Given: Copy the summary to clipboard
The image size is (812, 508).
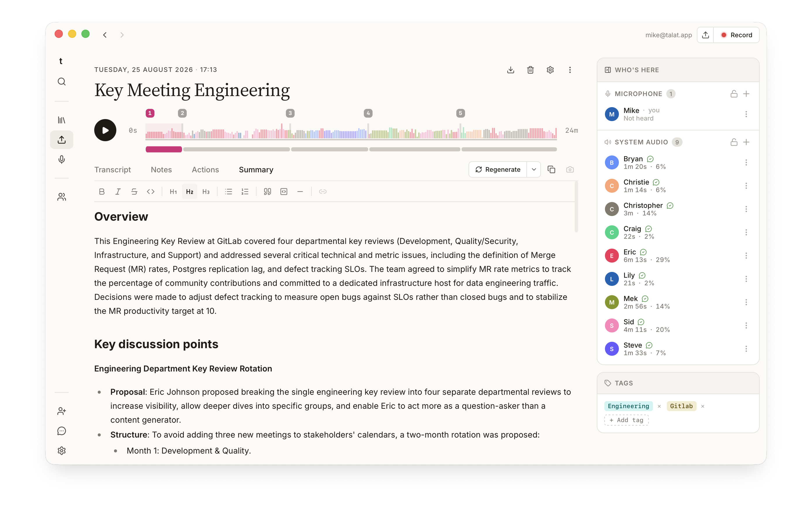Looking at the screenshot, I should click(x=551, y=170).
